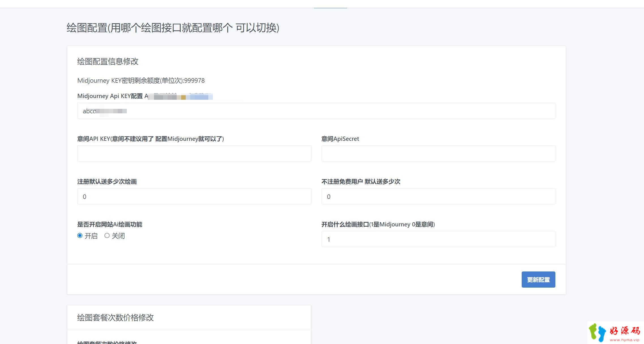Click the 更新配置 button
The width and height of the screenshot is (644, 344).
[538, 280]
